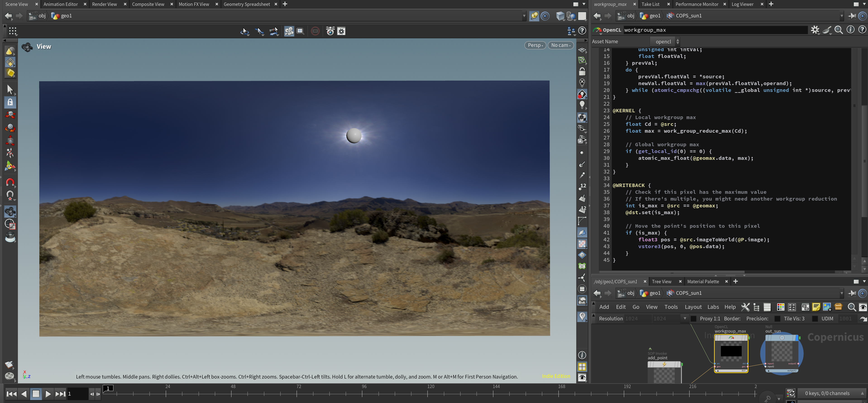Screen dimensions: 868x403
Task: Click the workgroup_max node name field
Action: pos(714,30)
